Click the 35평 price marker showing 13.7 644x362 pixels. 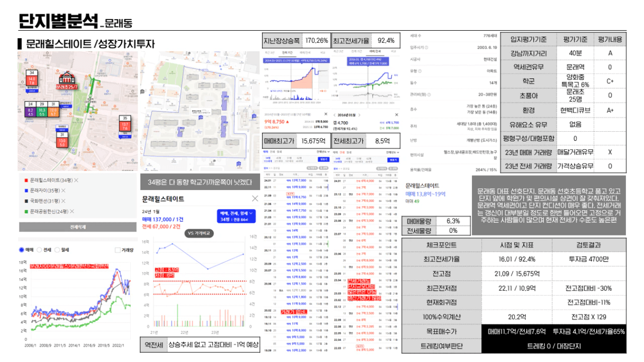pos(124,124)
